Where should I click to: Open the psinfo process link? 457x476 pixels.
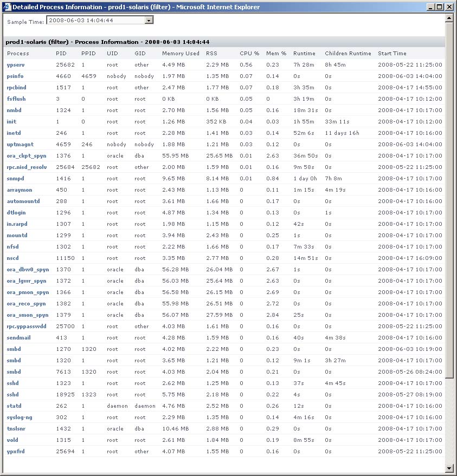click(x=15, y=76)
